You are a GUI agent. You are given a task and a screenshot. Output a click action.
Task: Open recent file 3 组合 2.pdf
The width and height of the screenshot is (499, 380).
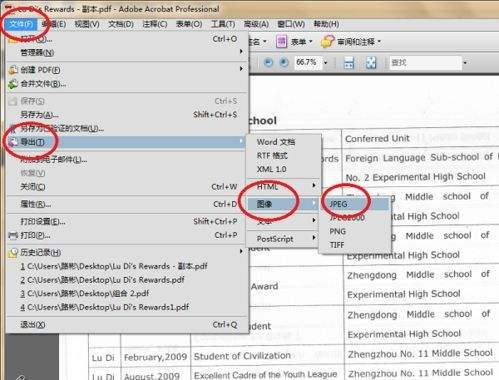[127, 294]
